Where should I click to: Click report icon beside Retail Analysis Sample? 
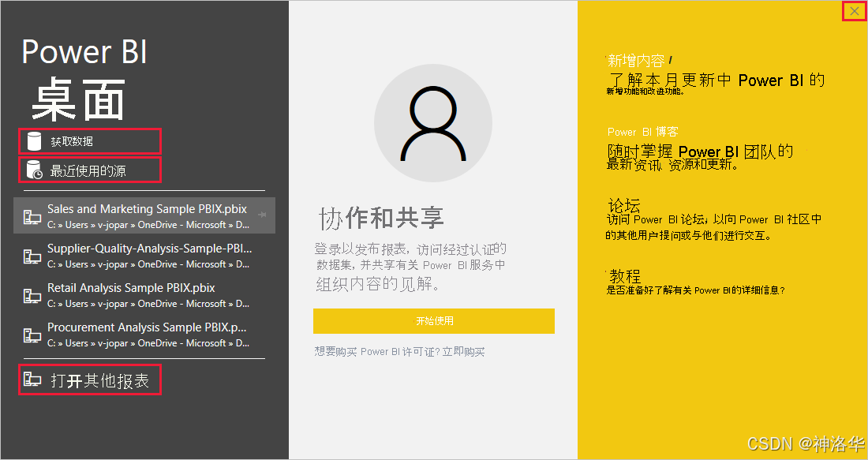point(32,296)
